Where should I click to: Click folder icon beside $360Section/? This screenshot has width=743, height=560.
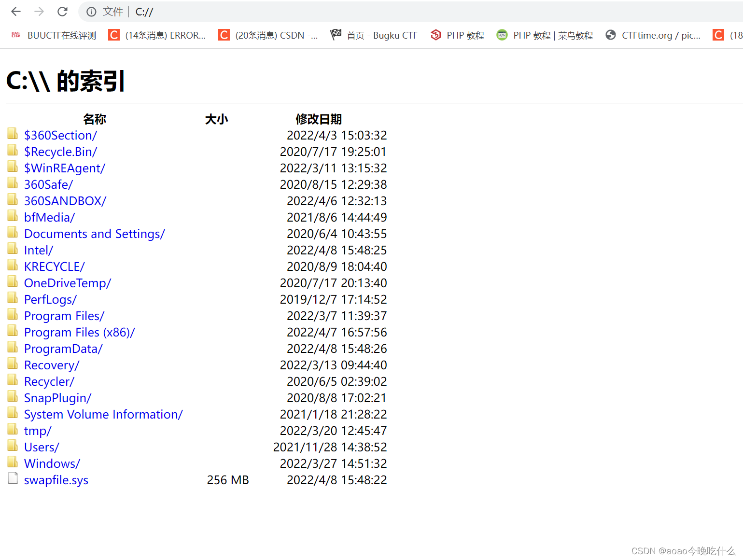13,134
